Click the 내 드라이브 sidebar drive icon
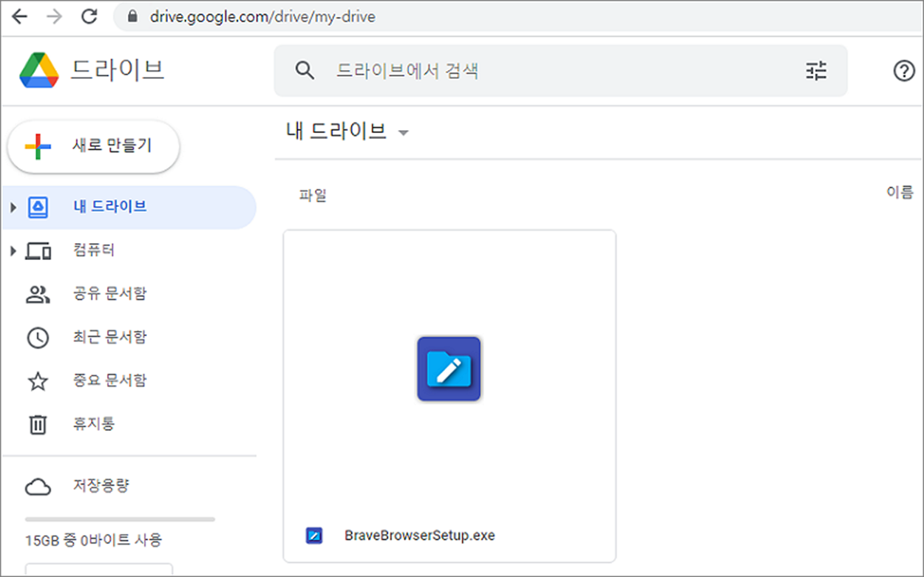924x577 pixels. (x=38, y=208)
